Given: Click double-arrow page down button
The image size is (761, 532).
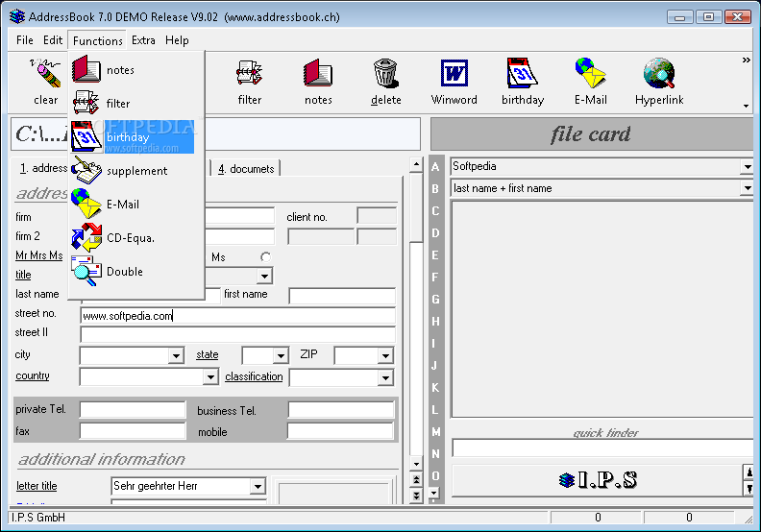Looking at the screenshot, I should point(416,496).
